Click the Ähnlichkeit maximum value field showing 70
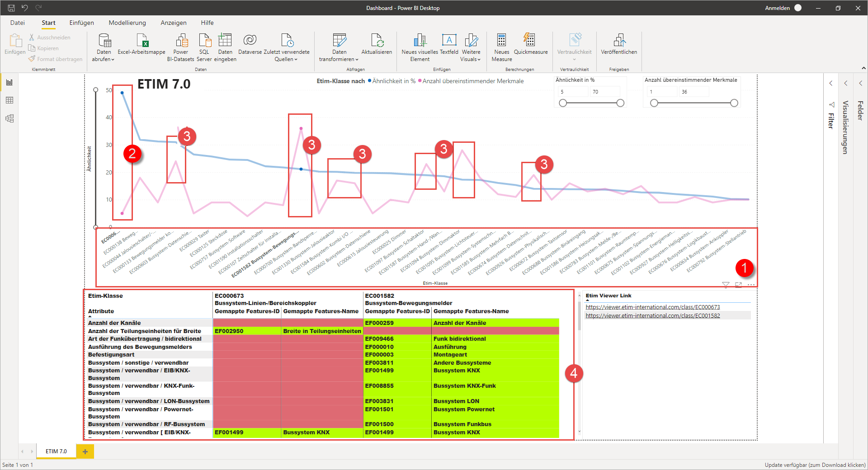This screenshot has width=868, height=470. point(605,92)
